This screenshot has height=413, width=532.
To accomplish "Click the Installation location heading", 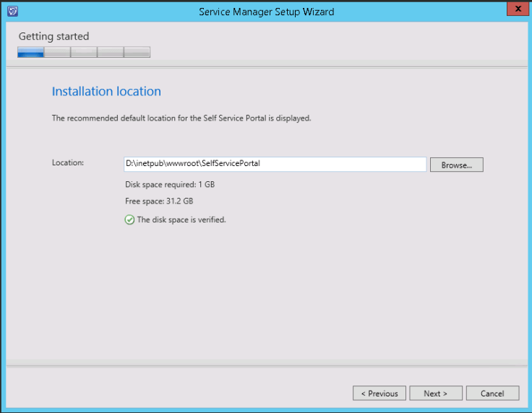I will [106, 92].
